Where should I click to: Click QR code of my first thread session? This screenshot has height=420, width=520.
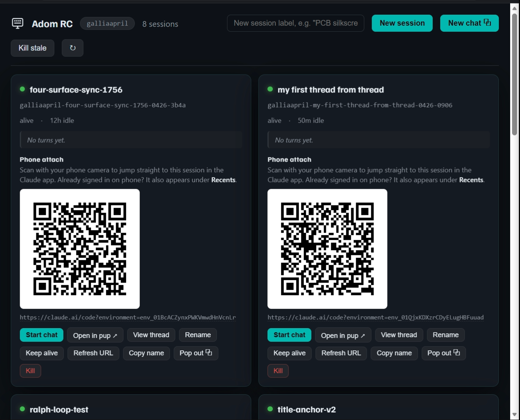(x=327, y=249)
